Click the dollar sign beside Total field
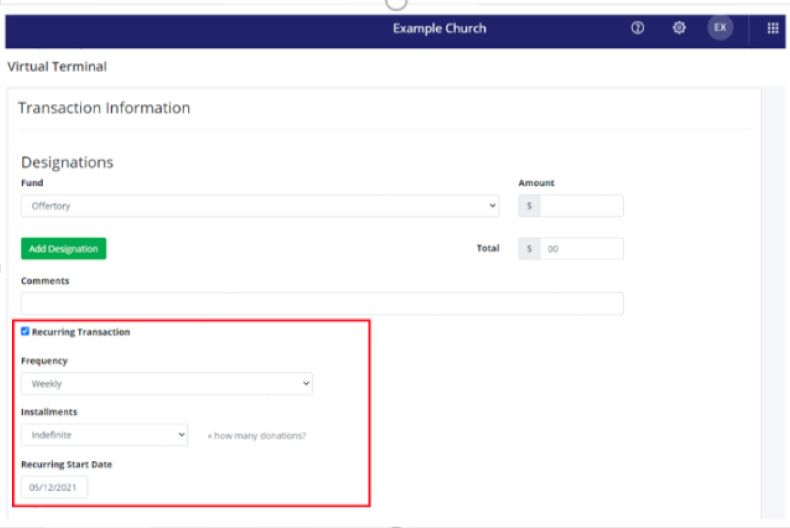 [x=529, y=248]
